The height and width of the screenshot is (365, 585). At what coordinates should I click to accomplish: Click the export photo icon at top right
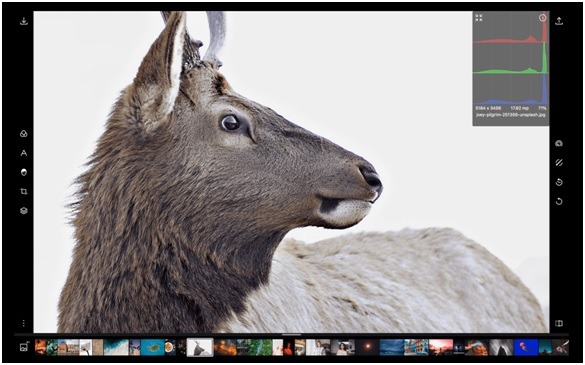(559, 21)
